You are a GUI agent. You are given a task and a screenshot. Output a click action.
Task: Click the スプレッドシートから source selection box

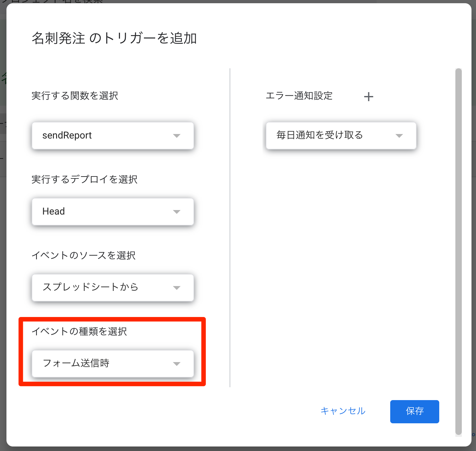tap(97, 288)
